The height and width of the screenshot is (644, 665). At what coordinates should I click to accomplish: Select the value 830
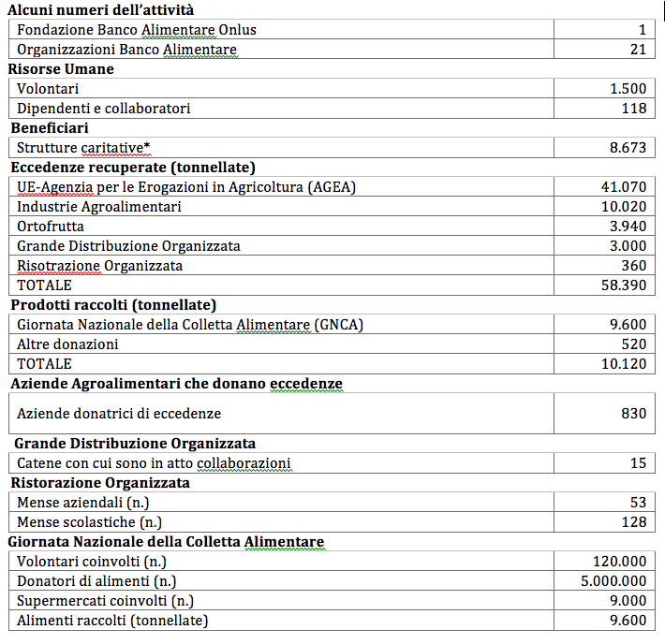tap(634, 414)
